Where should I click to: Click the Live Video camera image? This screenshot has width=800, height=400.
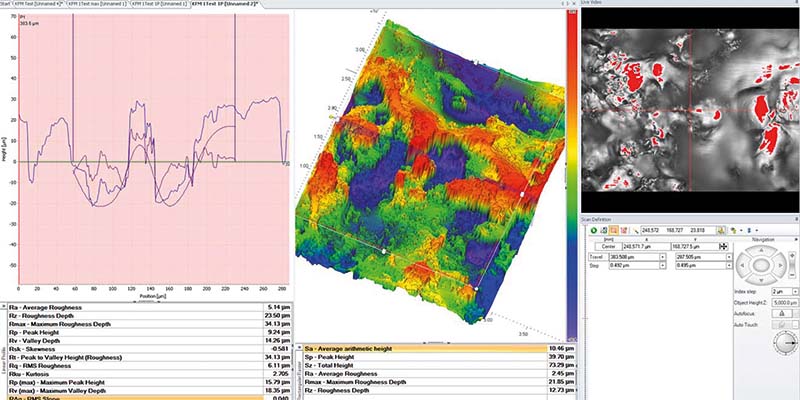pyautogui.click(x=691, y=110)
